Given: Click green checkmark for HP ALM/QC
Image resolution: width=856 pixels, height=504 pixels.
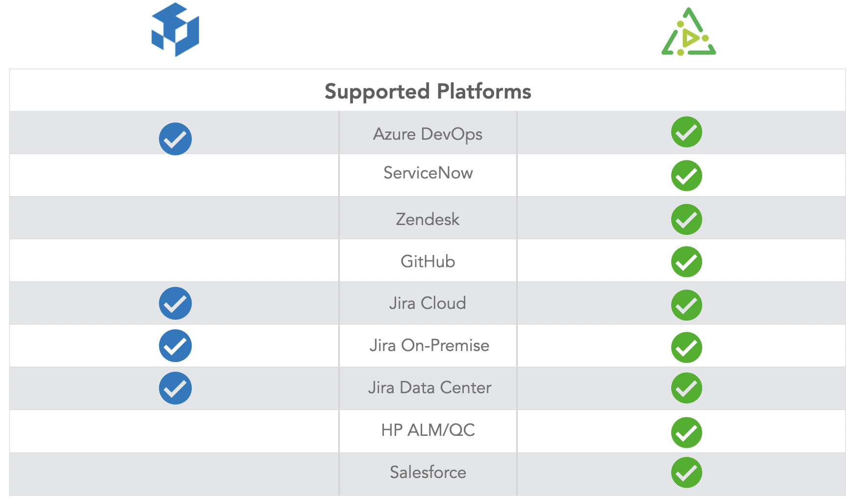Looking at the screenshot, I should click(686, 432).
